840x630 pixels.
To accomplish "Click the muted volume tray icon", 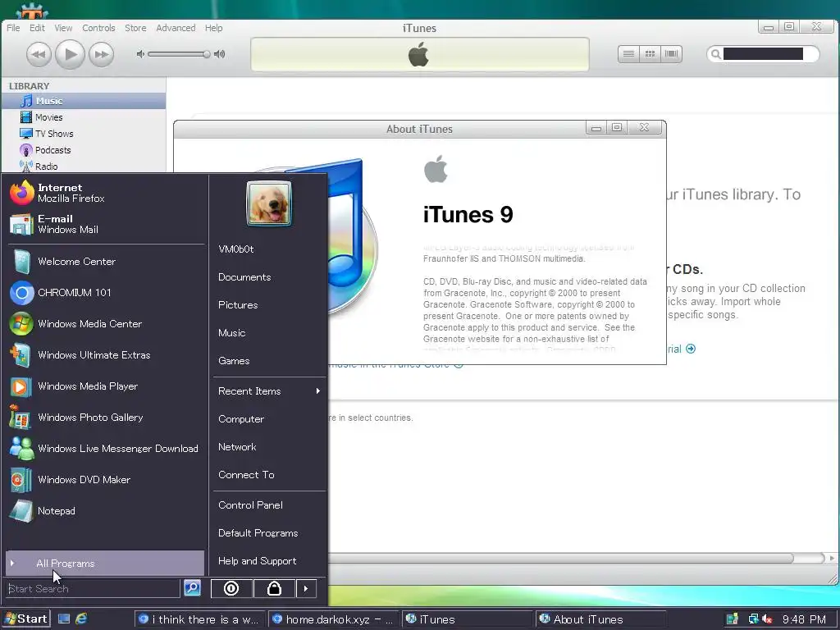I will [x=767, y=619].
